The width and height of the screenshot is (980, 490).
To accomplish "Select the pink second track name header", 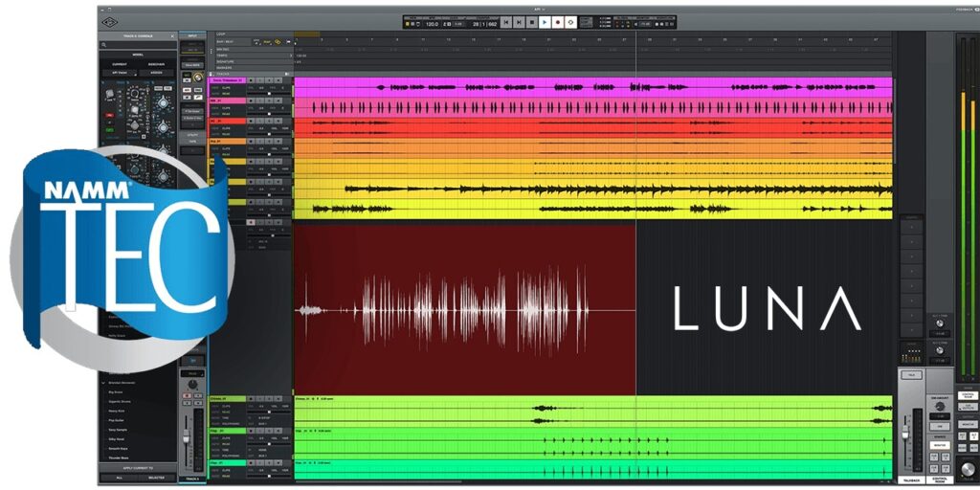I will pyautogui.click(x=227, y=100).
